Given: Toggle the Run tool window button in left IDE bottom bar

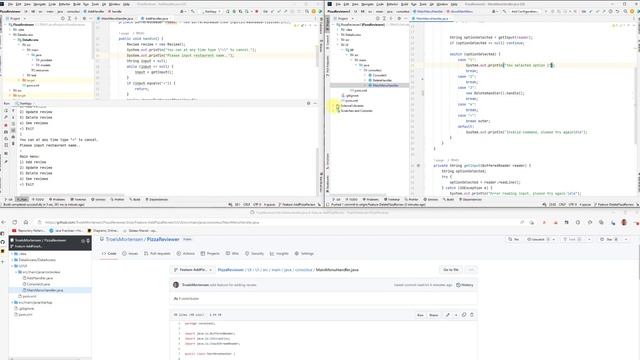Looking at the screenshot, I should tap(22, 199).
